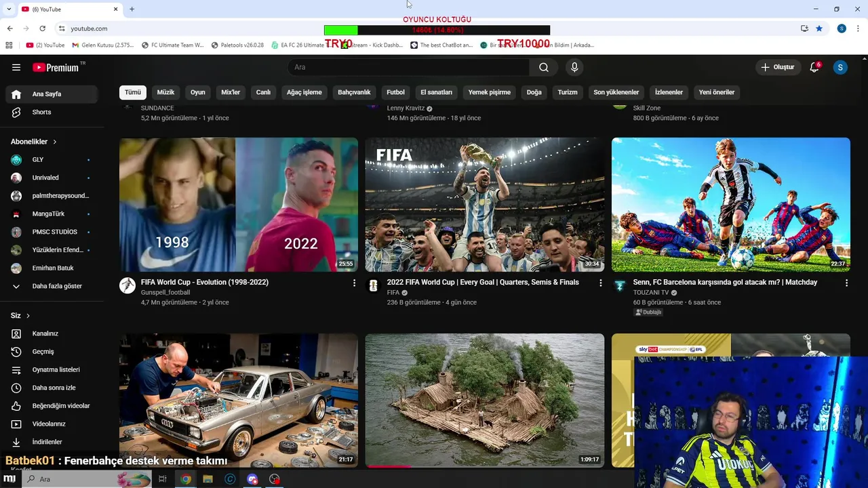Viewport: 868px width, 488px height.
Task: Open İndirilenler in sidebar
Action: [x=52, y=442]
